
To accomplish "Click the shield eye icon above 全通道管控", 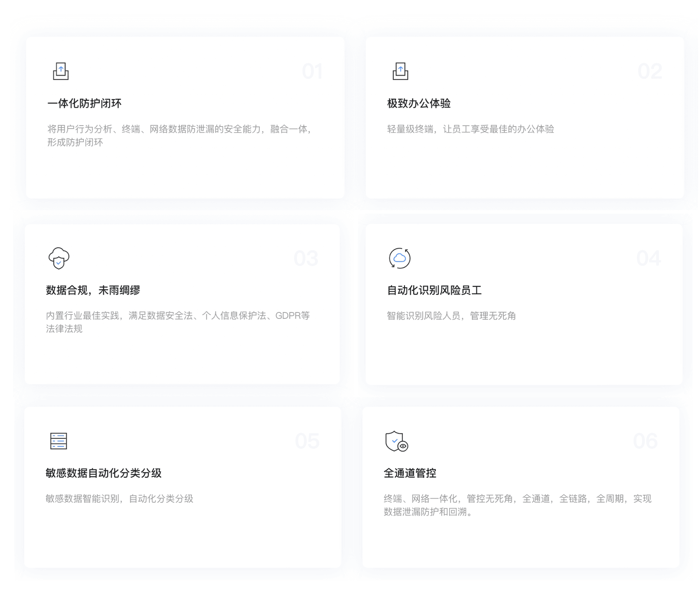I will click(x=396, y=441).
